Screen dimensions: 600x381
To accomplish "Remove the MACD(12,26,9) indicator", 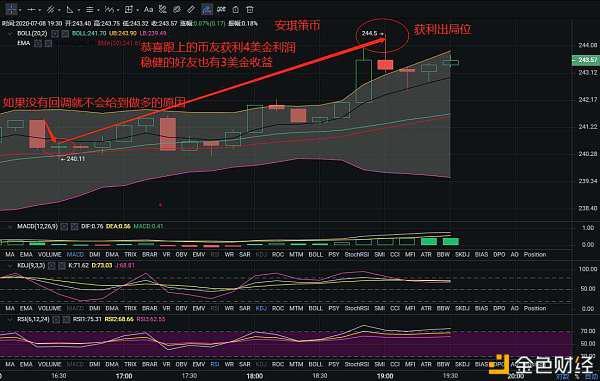I will (x=74, y=227).
